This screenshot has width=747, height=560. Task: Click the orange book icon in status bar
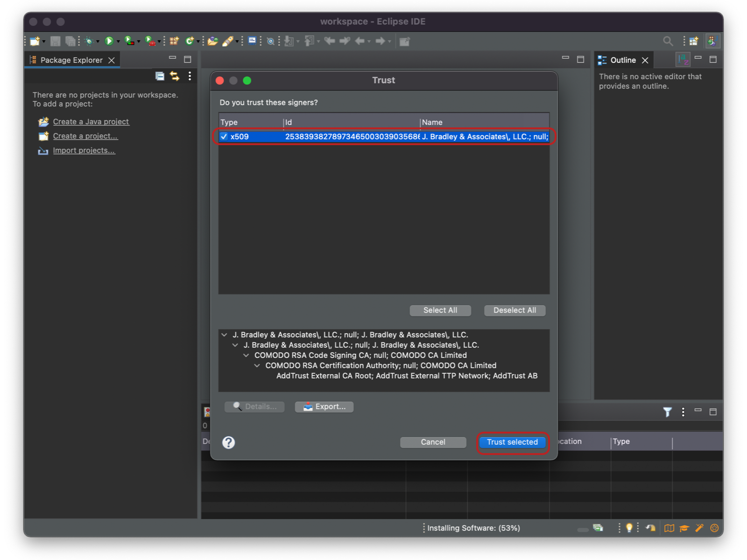(669, 528)
